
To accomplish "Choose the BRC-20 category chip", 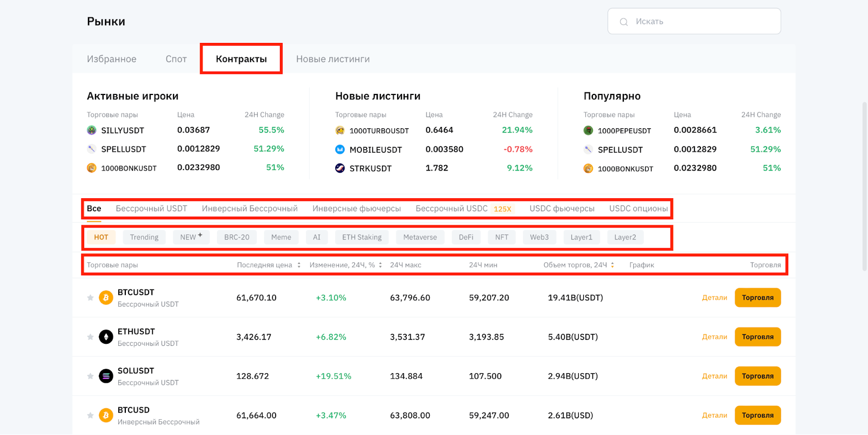I will click(237, 237).
